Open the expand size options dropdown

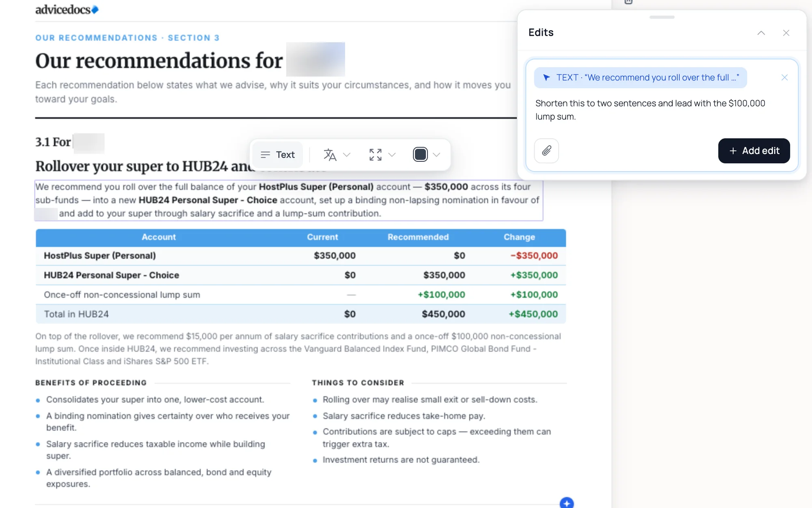coord(392,155)
